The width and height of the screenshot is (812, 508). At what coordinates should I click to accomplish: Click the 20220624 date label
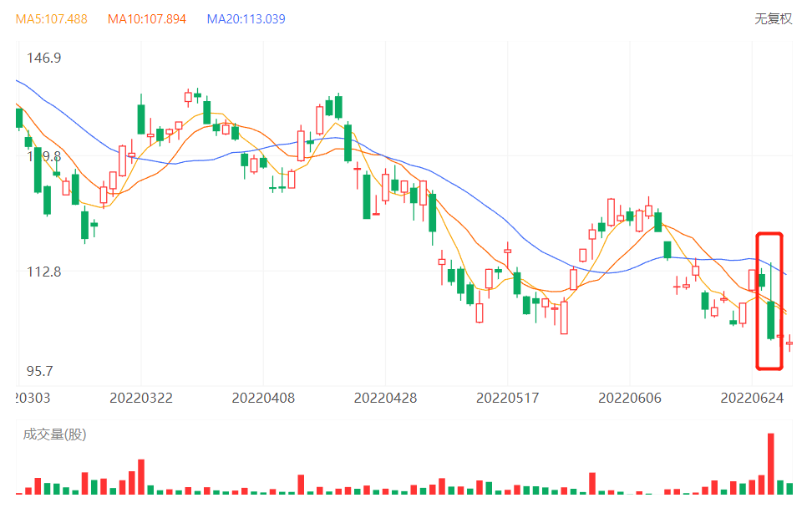[752, 399]
